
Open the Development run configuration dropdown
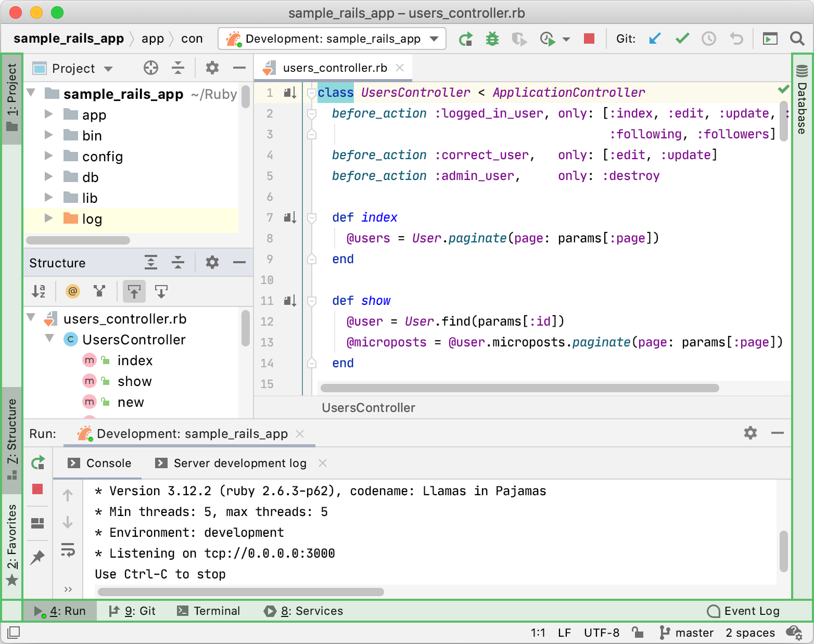click(332, 39)
